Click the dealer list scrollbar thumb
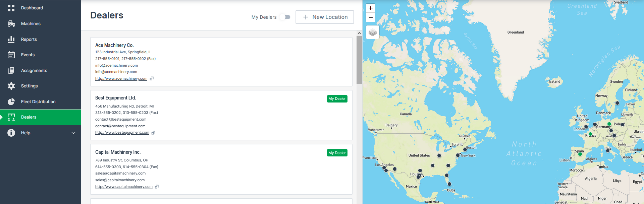The width and height of the screenshot is (644, 204). [359, 60]
